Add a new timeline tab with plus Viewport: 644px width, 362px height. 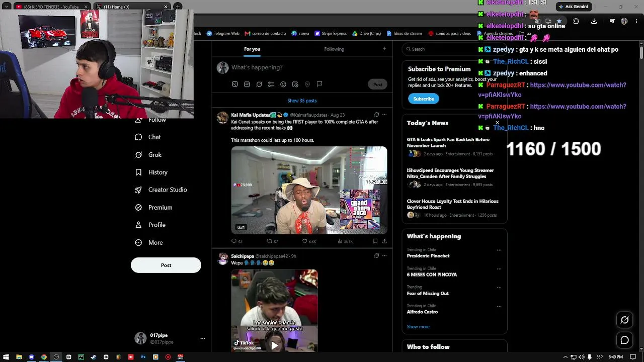(384, 49)
